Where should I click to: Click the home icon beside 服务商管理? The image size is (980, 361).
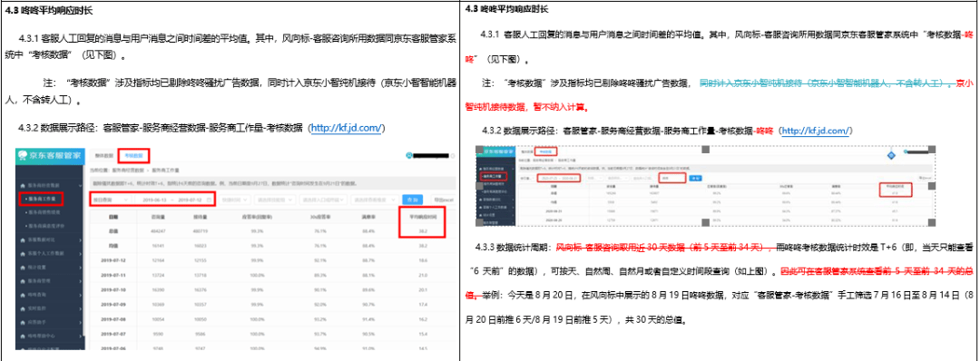23,280
